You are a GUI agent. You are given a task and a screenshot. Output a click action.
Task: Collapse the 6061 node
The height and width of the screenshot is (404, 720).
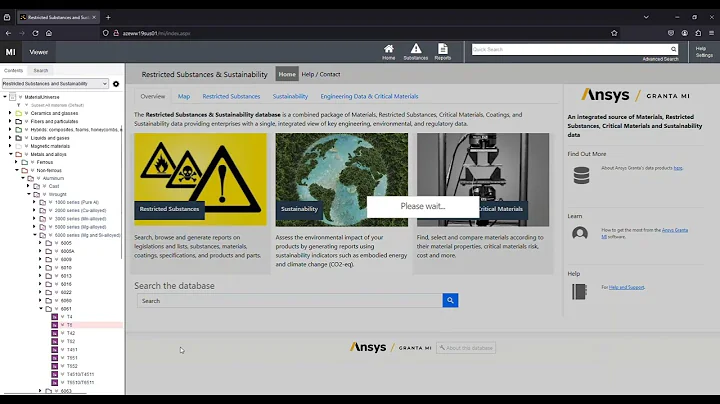[x=41, y=309]
